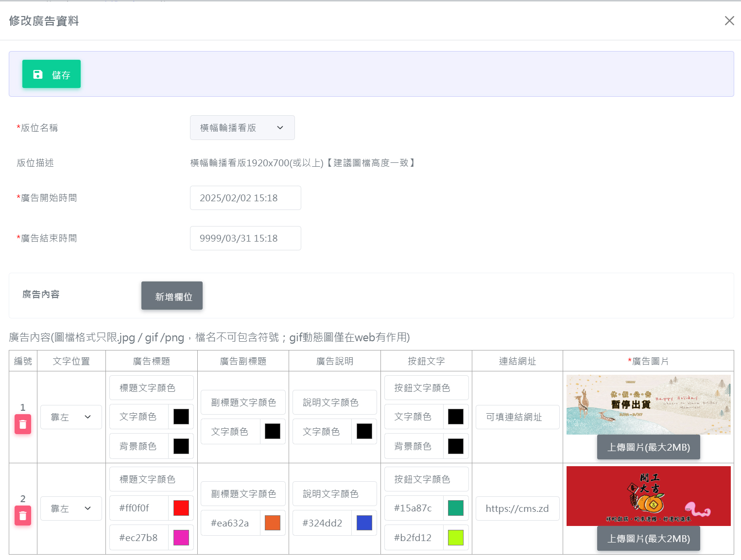Delete ad row 1 with trash icon

coord(23,424)
